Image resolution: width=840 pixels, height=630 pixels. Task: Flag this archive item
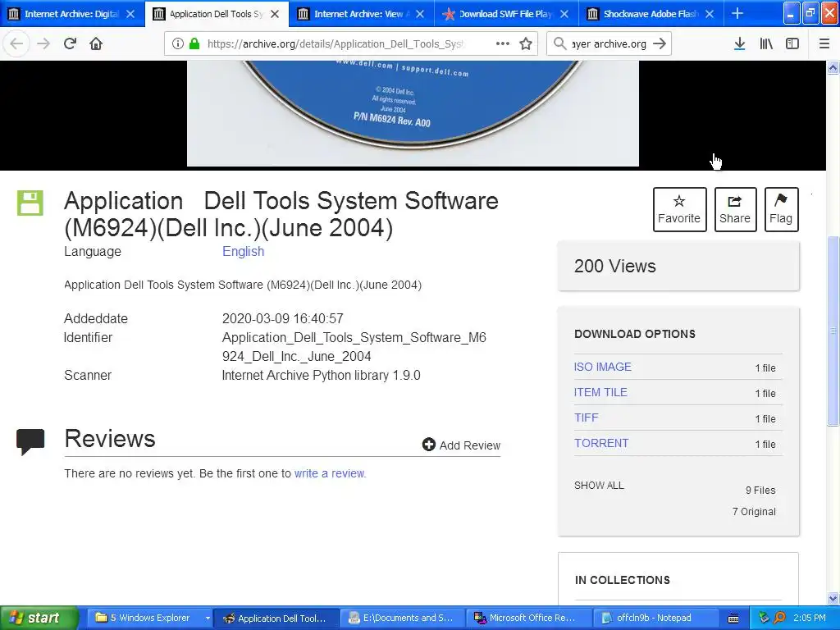(x=781, y=209)
